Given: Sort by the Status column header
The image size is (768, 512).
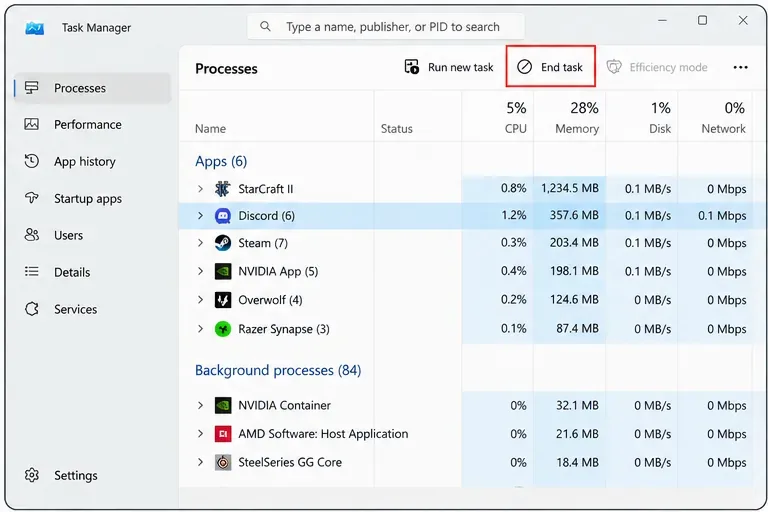Looking at the screenshot, I should click(397, 128).
